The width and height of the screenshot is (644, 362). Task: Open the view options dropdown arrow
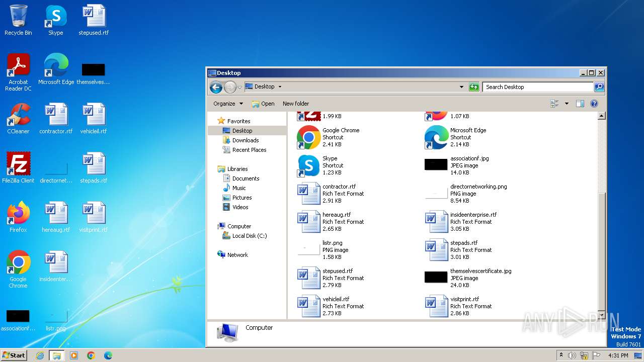point(567,104)
